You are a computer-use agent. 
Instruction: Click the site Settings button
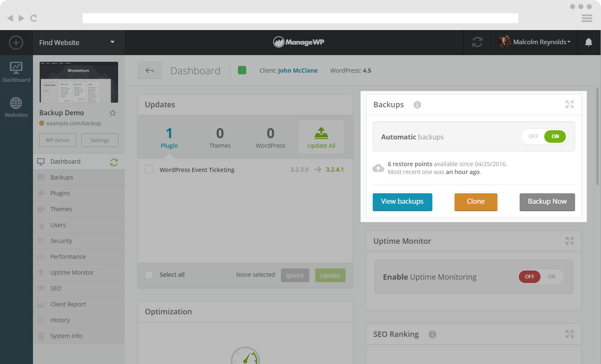click(x=100, y=140)
